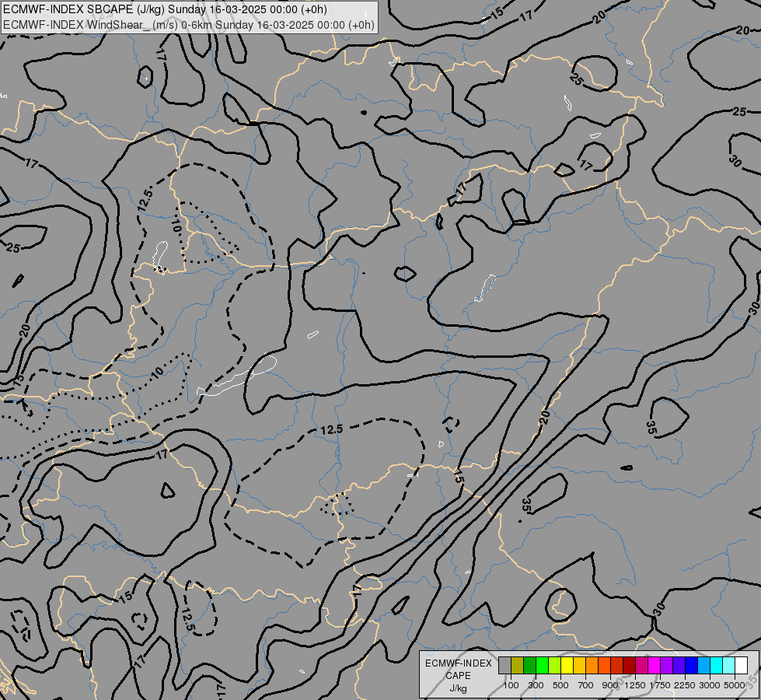The height and width of the screenshot is (700, 761).
Task: Pick the bright magenta legend swatch
Action: (655, 665)
